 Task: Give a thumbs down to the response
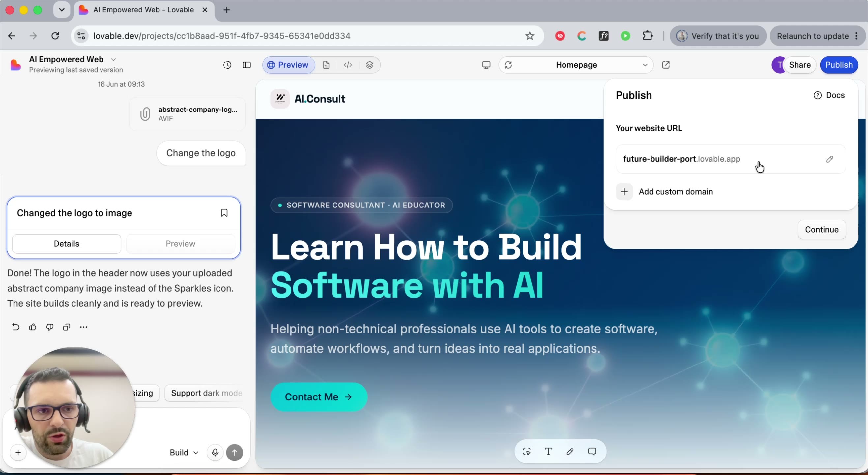pyautogui.click(x=50, y=327)
